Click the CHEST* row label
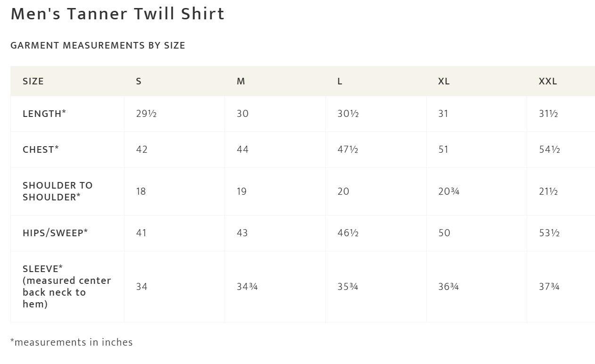This screenshot has width=595, height=364. pyautogui.click(x=41, y=149)
